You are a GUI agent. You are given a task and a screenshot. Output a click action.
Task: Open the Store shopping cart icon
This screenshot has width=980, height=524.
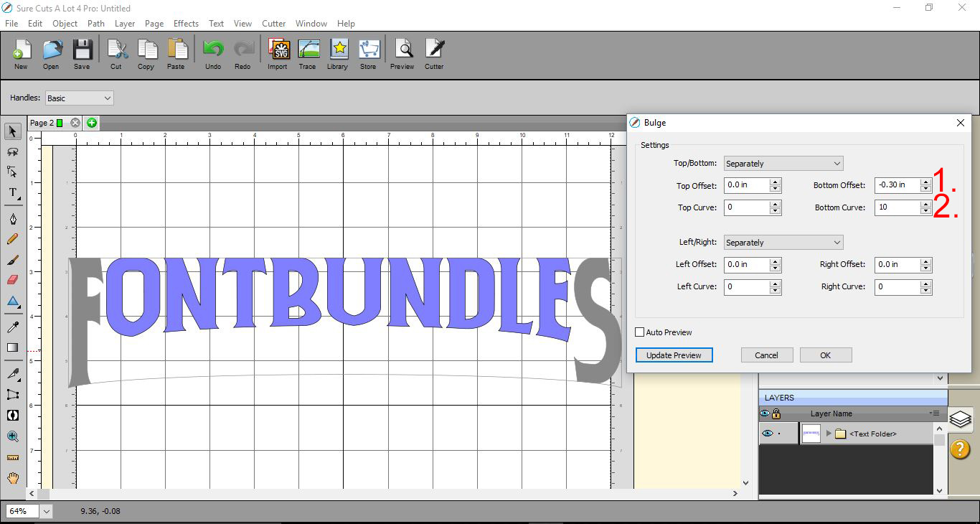(x=368, y=50)
